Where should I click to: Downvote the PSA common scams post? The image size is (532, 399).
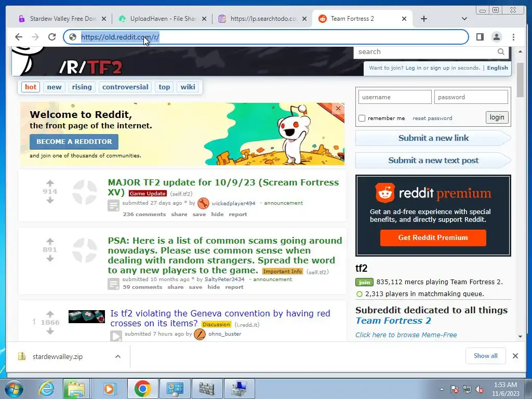tap(50, 258)
